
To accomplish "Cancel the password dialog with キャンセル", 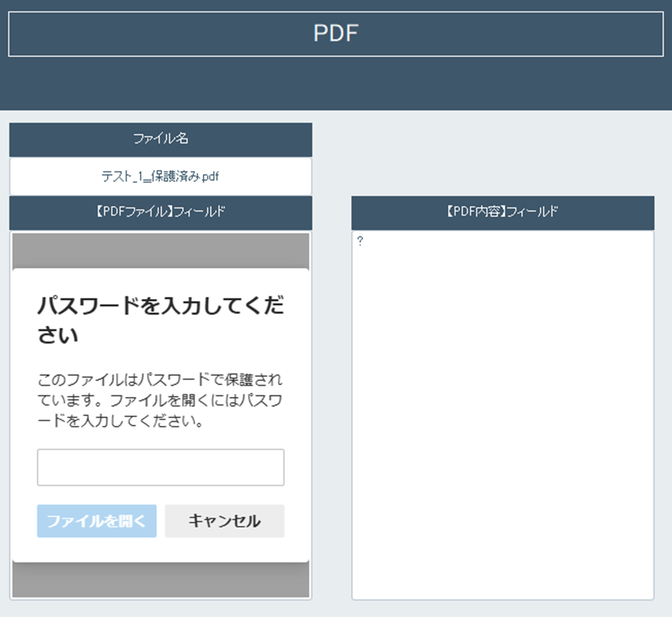I will coord(224,521).
